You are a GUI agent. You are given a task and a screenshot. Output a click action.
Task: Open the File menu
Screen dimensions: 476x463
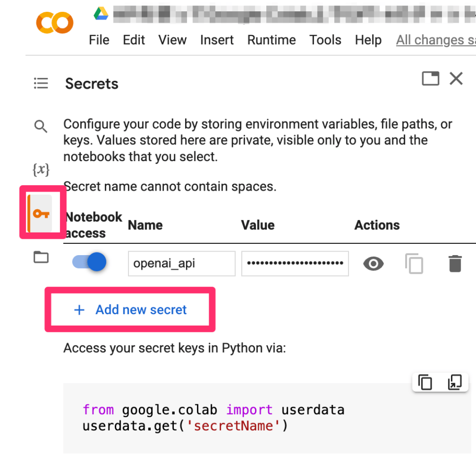coord(99,40)
